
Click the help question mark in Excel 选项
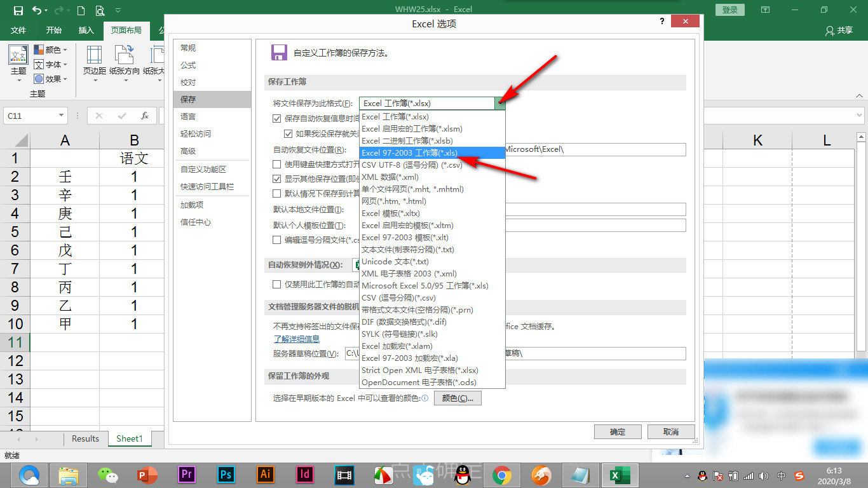(x=662, y=22)
